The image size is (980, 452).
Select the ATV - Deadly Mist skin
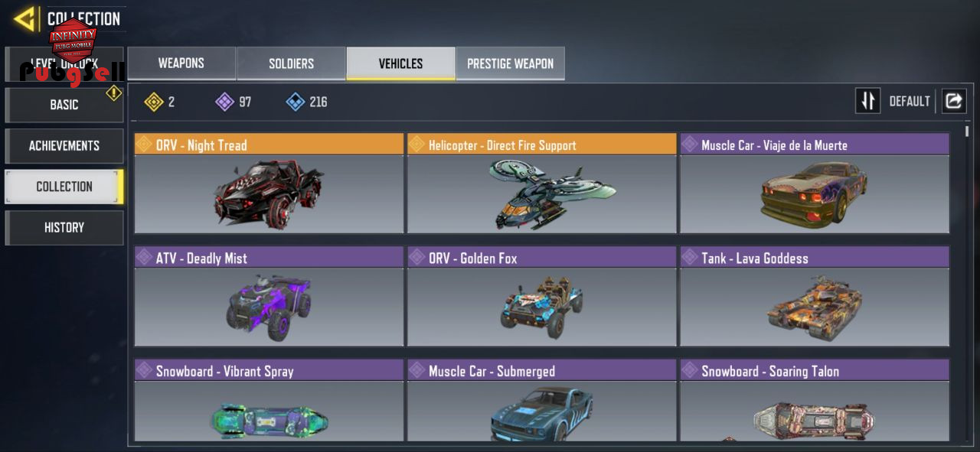(269, 297)
